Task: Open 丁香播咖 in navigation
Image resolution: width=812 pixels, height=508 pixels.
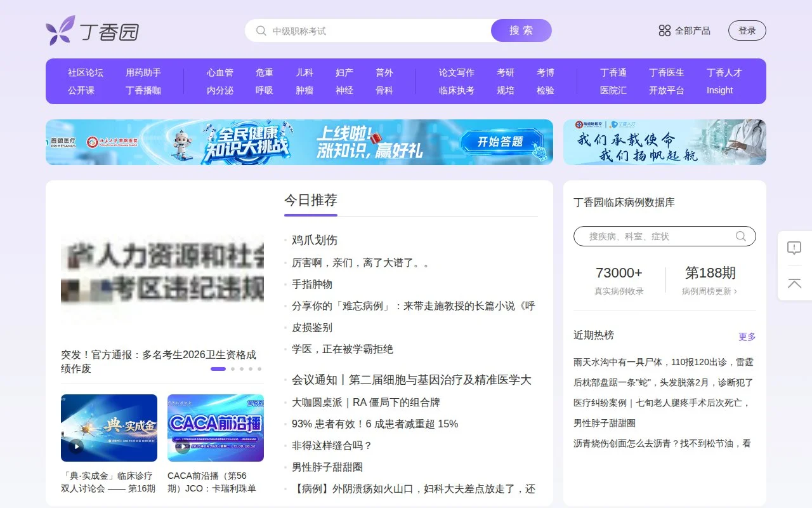Action: 143,90
